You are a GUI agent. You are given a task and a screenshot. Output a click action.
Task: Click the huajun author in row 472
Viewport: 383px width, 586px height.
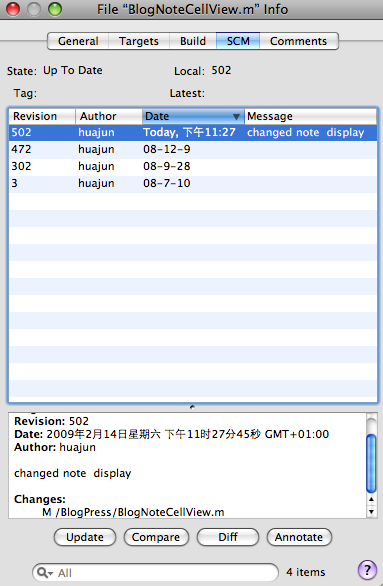click(96, 149)
